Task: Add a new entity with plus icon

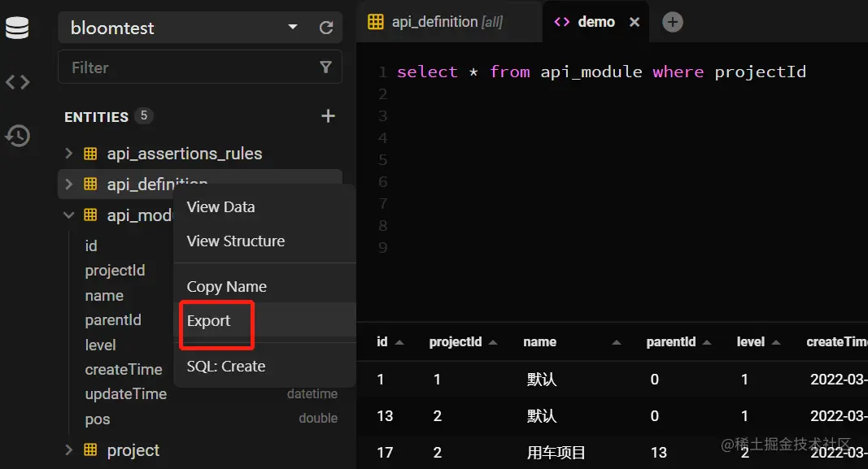Action: (329, 116)
